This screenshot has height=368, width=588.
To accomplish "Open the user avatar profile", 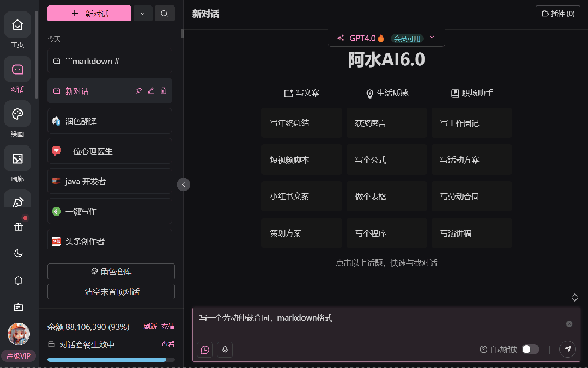I will click(19, 334).
